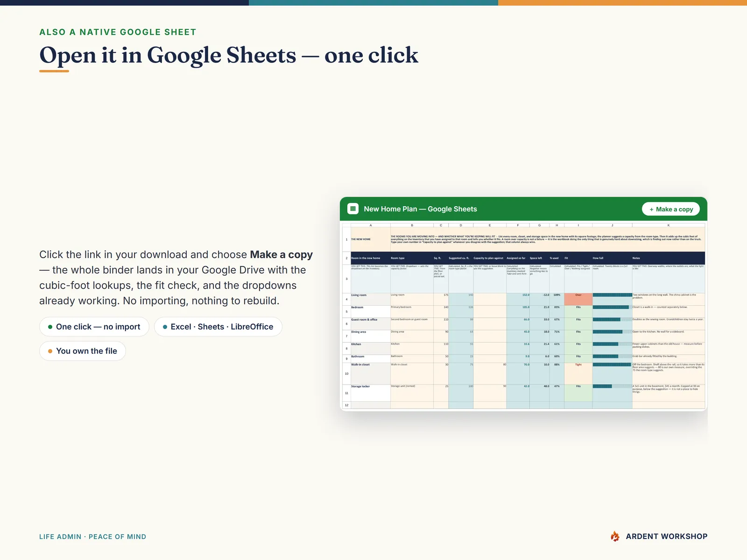Click the Make a copy button
The height and width of the screenshot is (560, 747).
(671, 209)
